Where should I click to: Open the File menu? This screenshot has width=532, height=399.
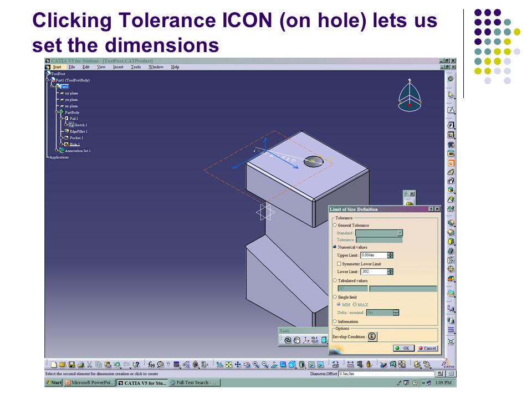(x=71, y=67)
